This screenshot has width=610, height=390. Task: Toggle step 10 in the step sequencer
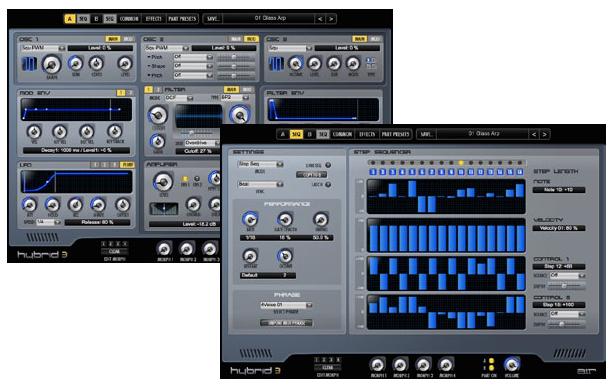coord(461,172)
